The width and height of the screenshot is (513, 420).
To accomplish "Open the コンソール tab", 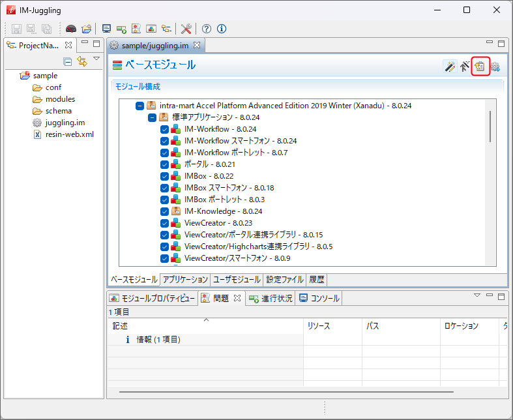I will 319,298.
